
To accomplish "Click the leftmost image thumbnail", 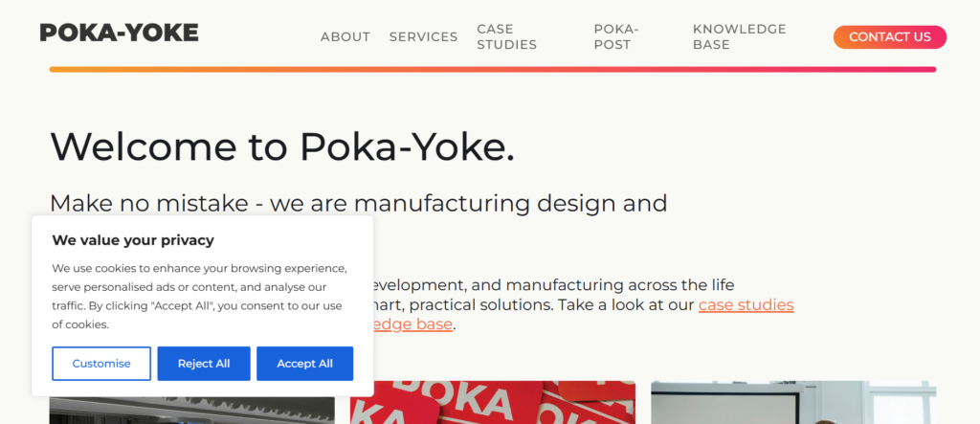I will (x=191, y=409).
